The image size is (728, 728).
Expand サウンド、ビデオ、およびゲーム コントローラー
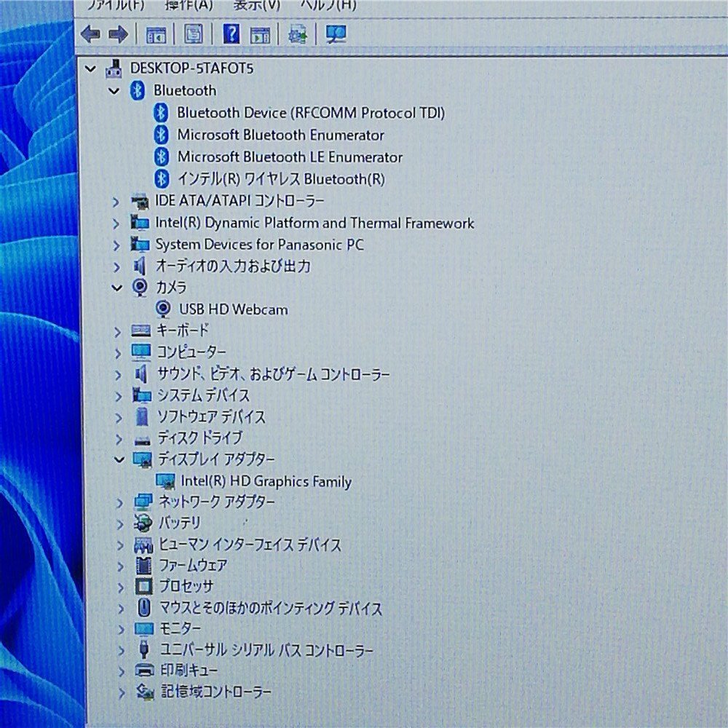[118, 375]
